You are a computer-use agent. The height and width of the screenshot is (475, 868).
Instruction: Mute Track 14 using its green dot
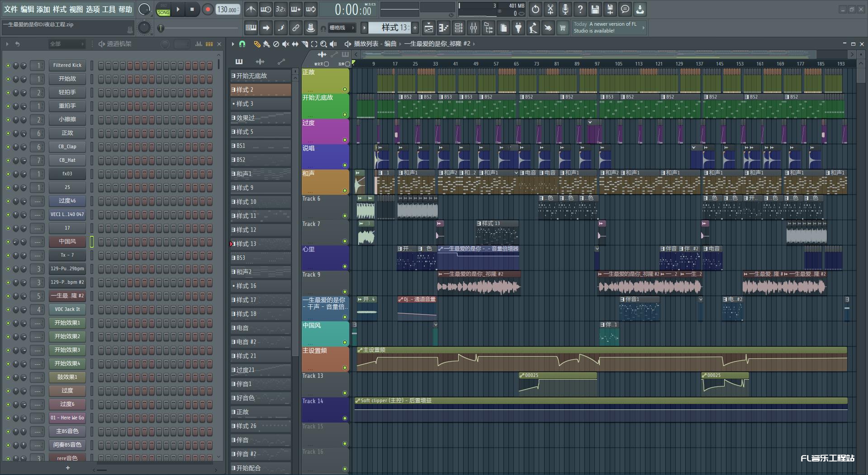(345, 419)
